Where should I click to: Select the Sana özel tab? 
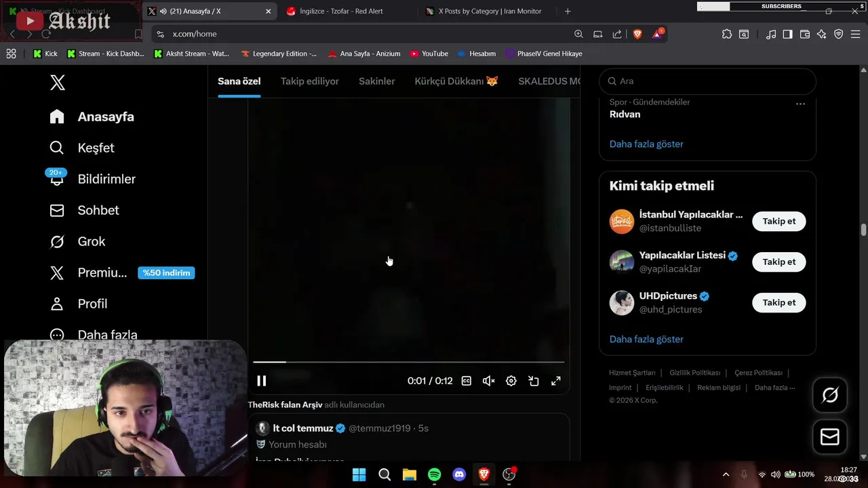click(239, 81)
